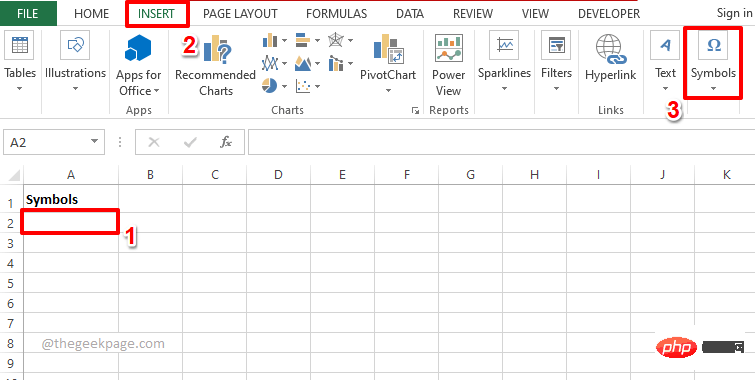
Task: Insert a bar chart
Action: tap(303, 40)
